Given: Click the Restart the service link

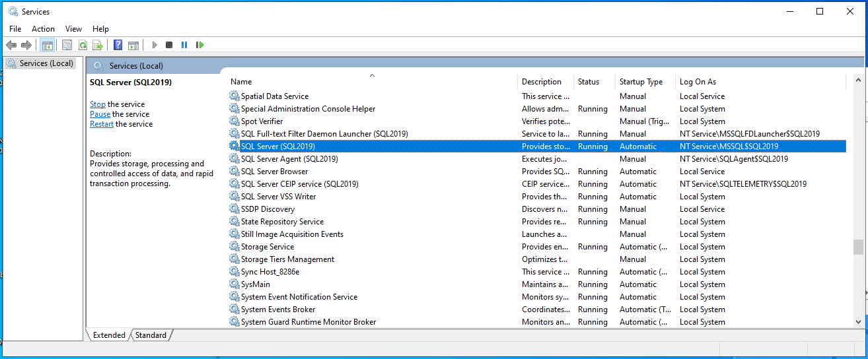Looking at the screenshot, I should (x=102, y=124).
